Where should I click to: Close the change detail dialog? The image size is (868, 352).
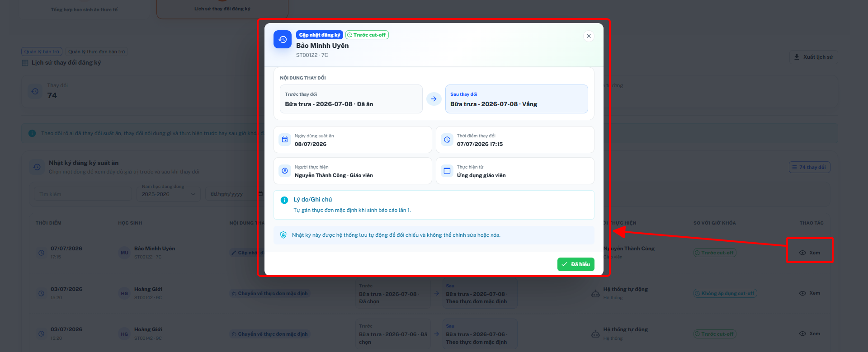tap(589, 36)
